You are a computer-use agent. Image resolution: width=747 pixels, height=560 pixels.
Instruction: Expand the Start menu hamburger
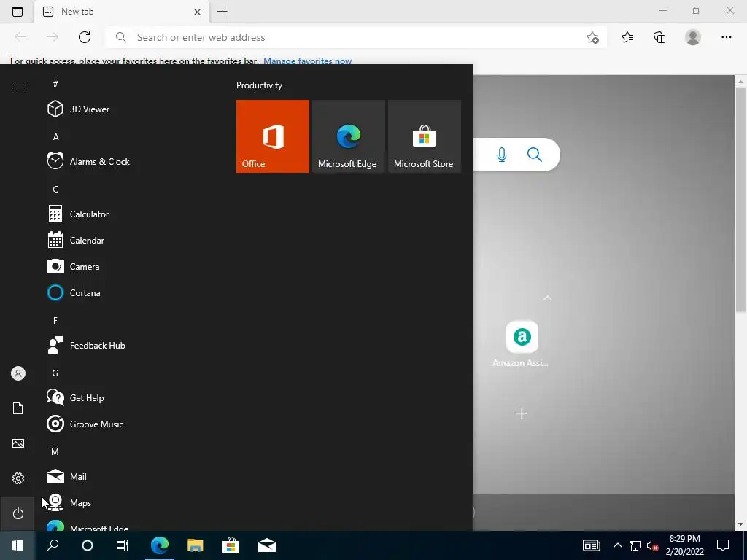pyautogui.click(x=18, y=85)
